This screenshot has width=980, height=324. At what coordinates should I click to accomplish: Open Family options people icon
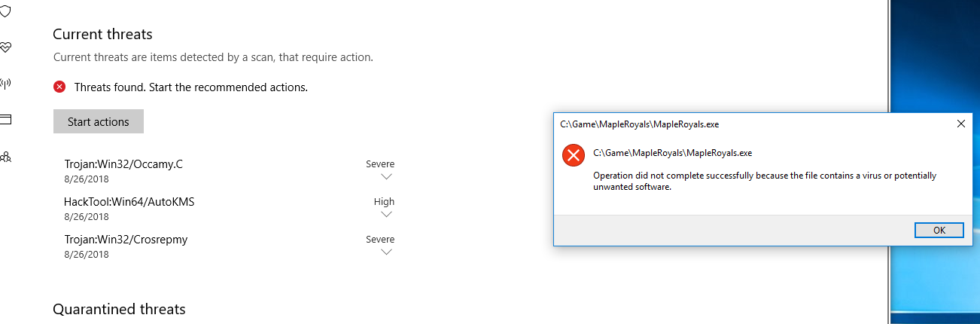5,157
